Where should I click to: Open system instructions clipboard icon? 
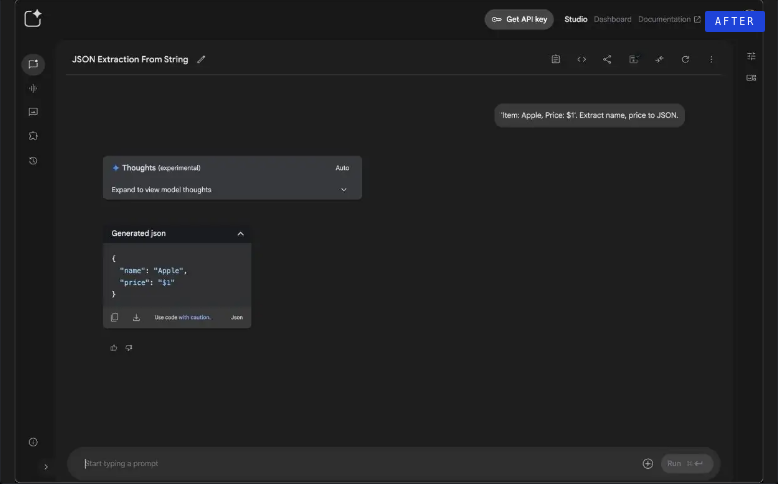(556, 60)
